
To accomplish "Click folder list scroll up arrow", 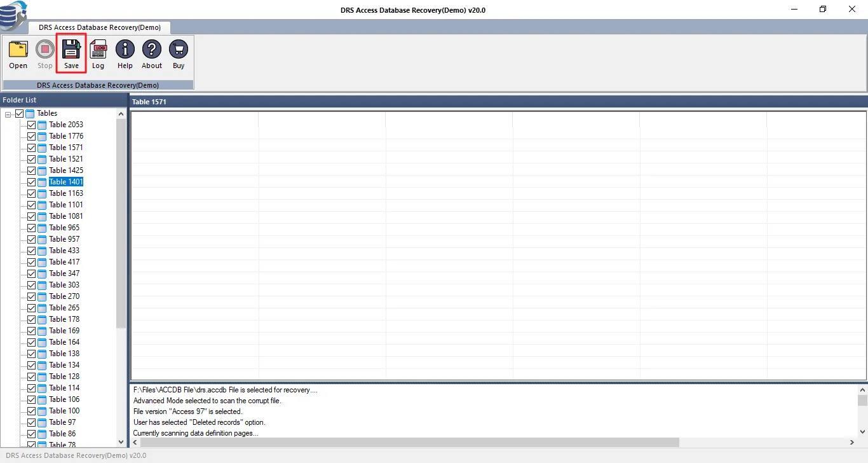I will click(x=121, y=113).
